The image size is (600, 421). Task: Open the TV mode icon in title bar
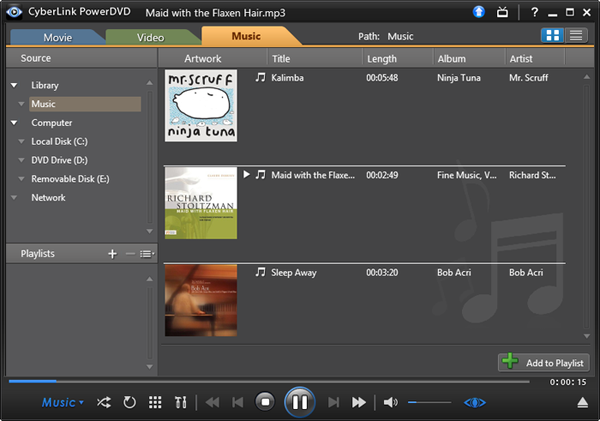(x=502, y=12)
